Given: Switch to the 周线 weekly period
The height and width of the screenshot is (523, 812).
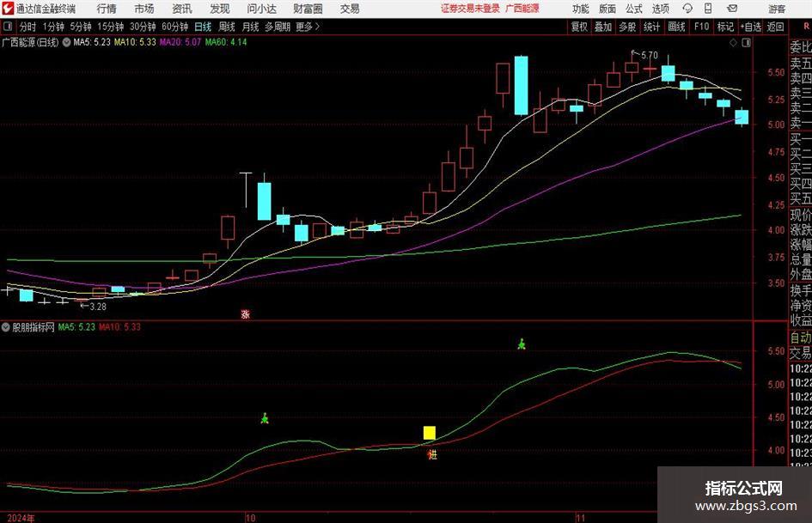Looking at the screenshot, I should (x=226, y=27).
